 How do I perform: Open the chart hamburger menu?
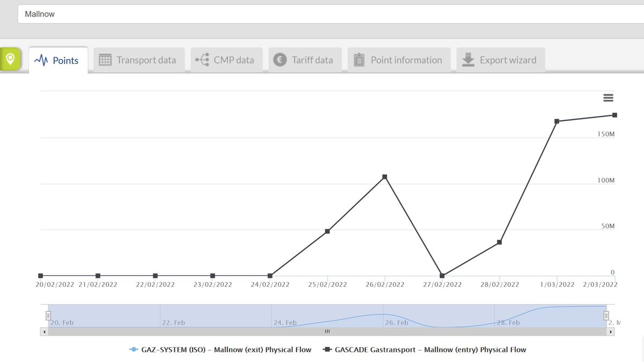[x=608, y=98]
